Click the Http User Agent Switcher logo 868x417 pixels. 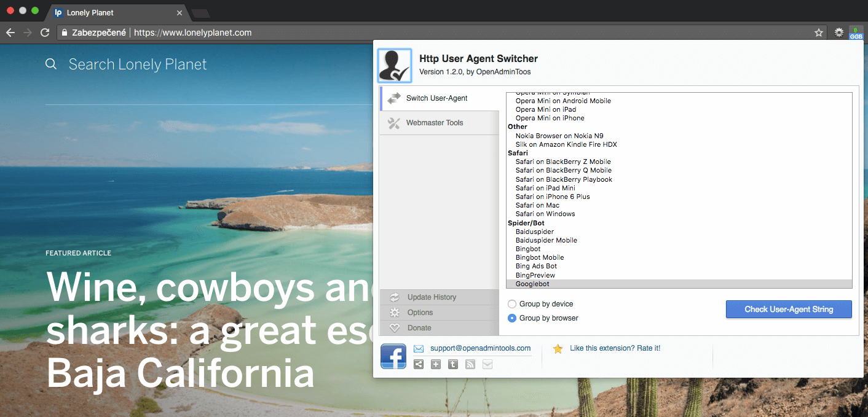pos(395,66)
